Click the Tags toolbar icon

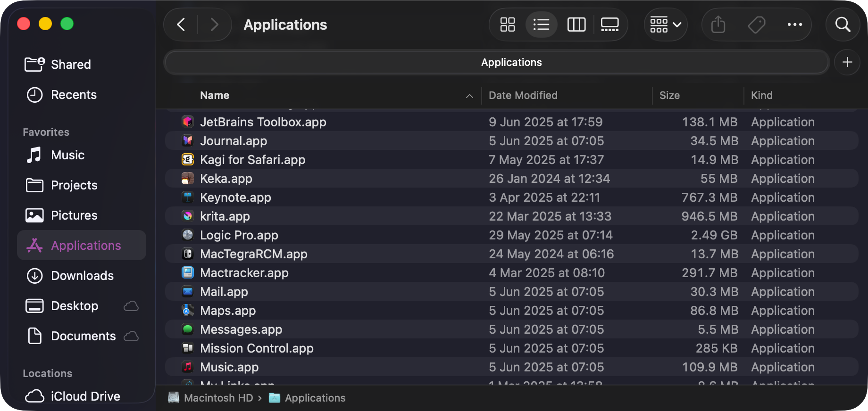(757, 25)
